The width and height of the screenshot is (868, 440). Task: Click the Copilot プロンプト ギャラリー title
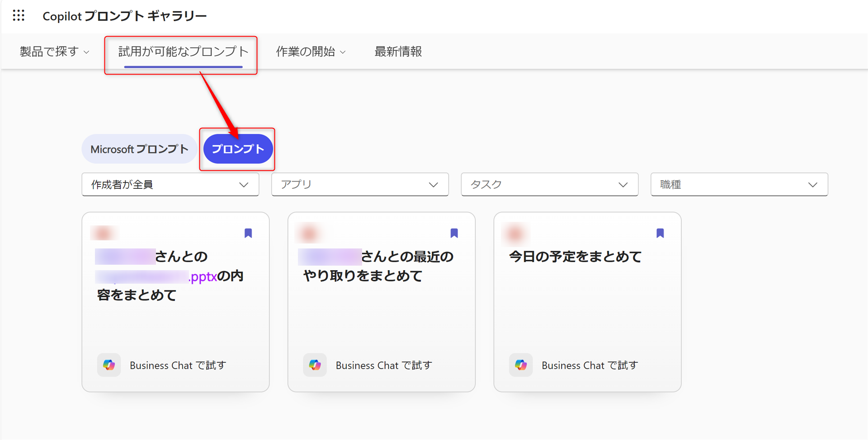(x=125, y=16)
